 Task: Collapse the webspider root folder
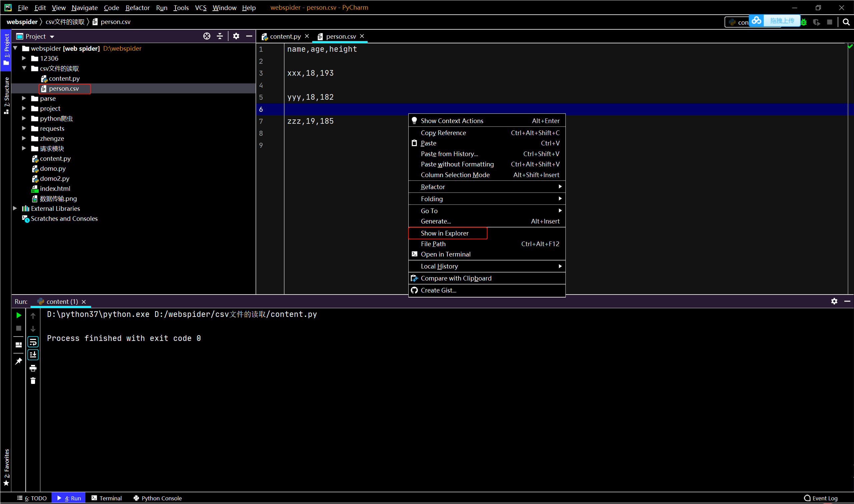15,48
